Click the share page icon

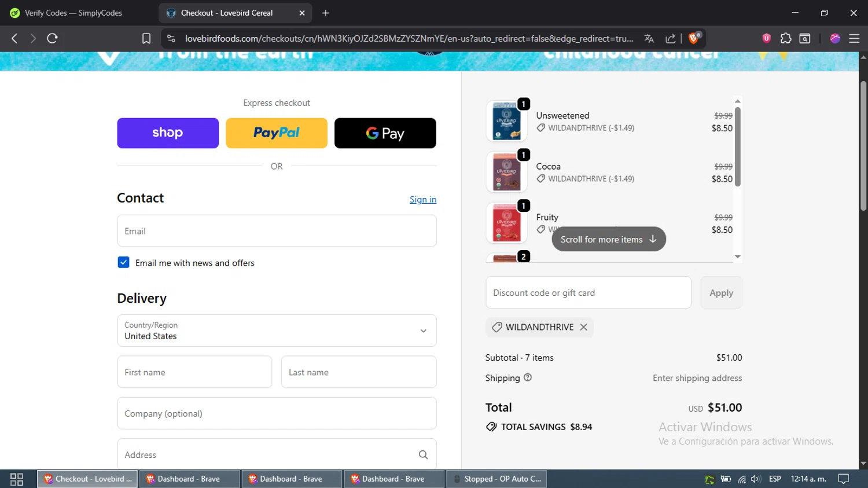tap(671, 38)
